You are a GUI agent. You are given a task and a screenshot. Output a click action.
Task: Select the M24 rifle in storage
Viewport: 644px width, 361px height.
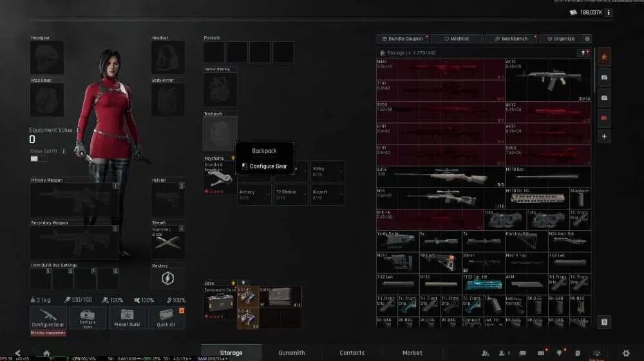(440, 198)
